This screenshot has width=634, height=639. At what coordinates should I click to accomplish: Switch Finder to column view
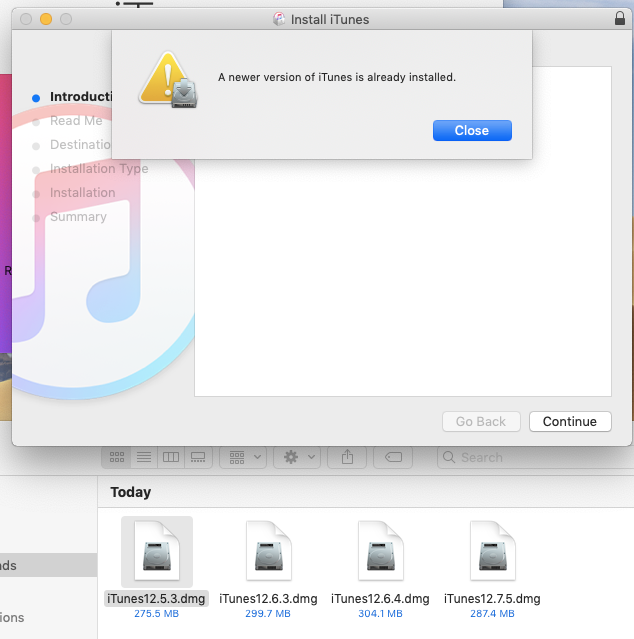coord(171,457)
